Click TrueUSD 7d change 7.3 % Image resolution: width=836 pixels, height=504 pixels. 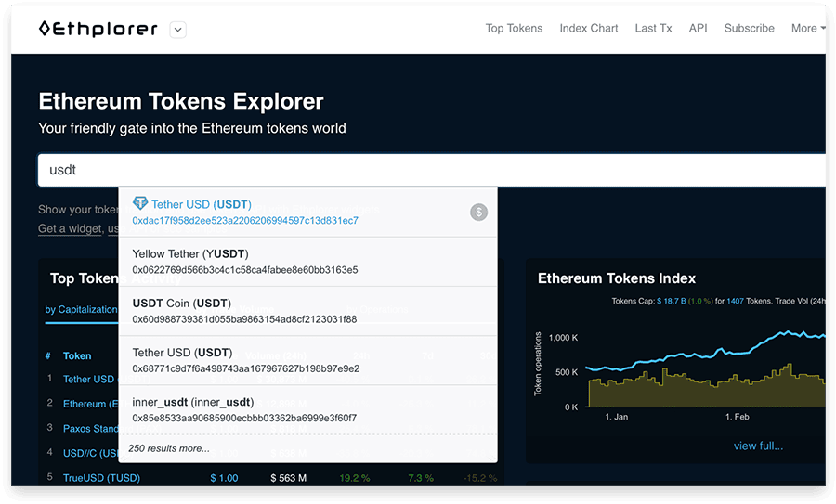click(421, 478)
